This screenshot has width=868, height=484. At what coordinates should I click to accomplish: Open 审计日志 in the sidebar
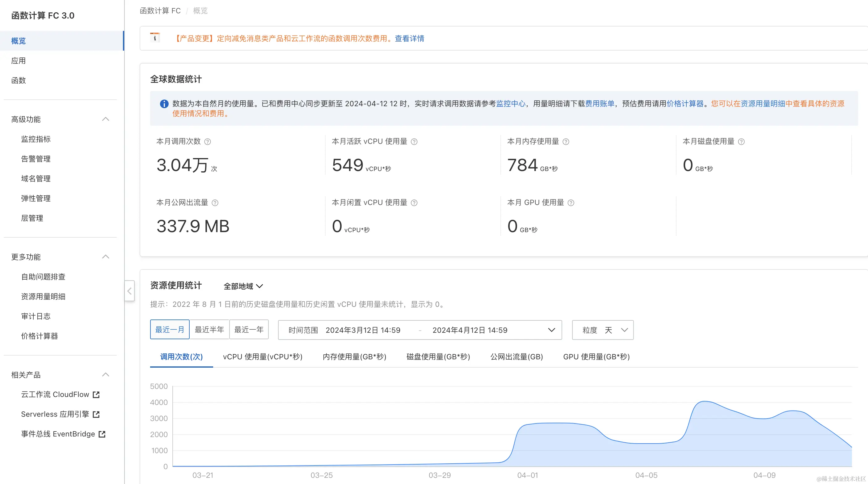tap(36, 316)
